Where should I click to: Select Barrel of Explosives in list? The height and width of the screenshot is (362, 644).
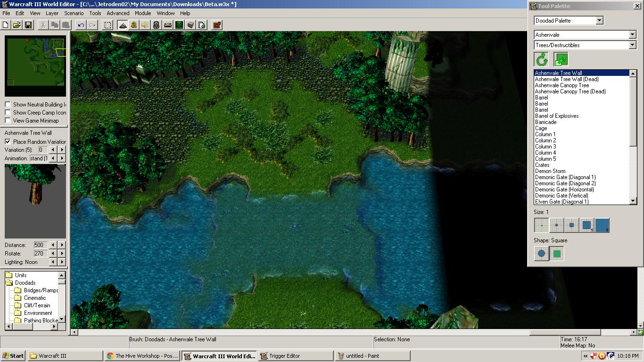(557, 116)
